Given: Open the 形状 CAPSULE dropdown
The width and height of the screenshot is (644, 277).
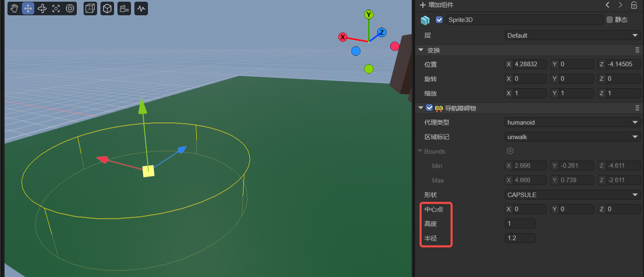Looking at the screenshot, I should point(572,195).
